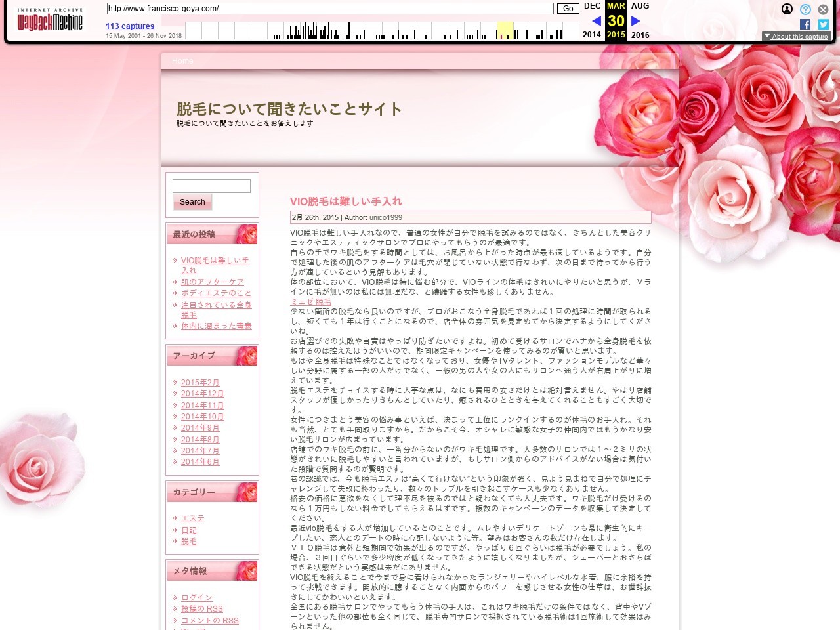
Task: Select the MAR 30 2015 date display
Action: (x=615, y=21)
